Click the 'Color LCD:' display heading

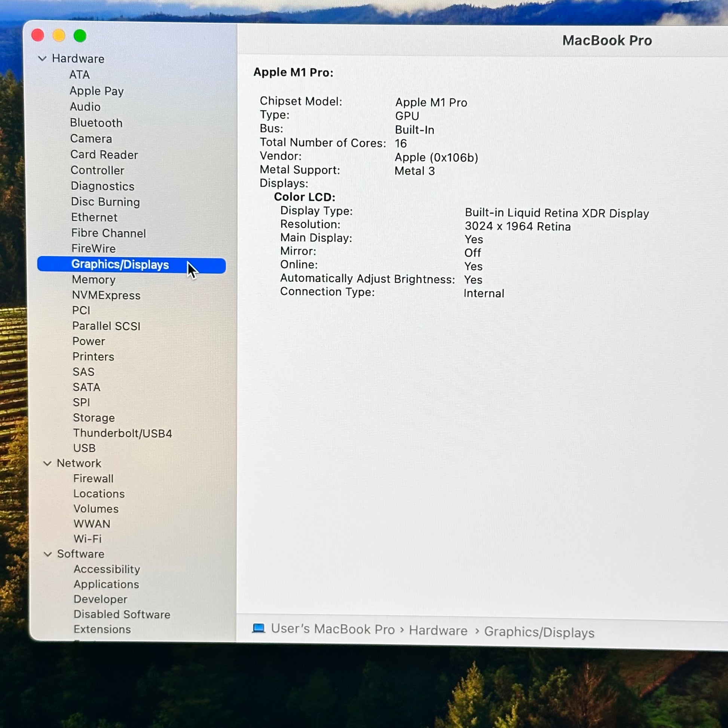coord(305,197)
